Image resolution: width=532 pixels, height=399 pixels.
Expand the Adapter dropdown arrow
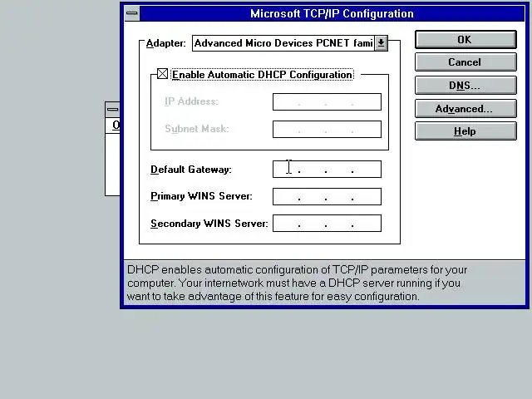point(381,43)
